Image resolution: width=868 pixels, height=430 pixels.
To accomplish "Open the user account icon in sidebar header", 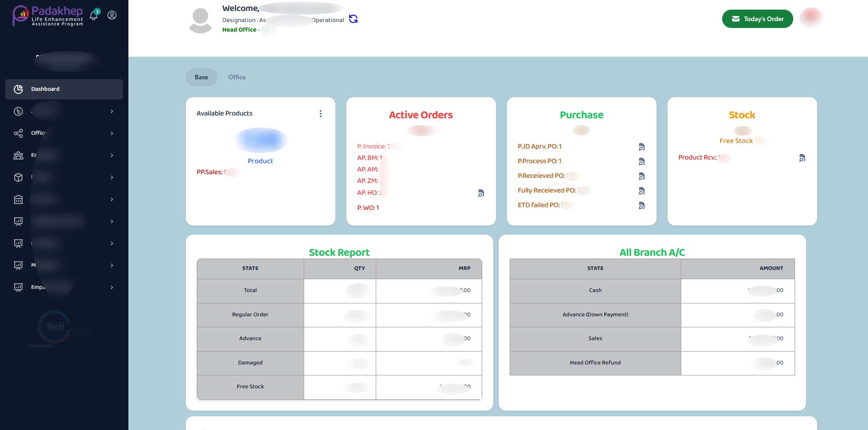I will pyautogui.click(x=112, y=15).
